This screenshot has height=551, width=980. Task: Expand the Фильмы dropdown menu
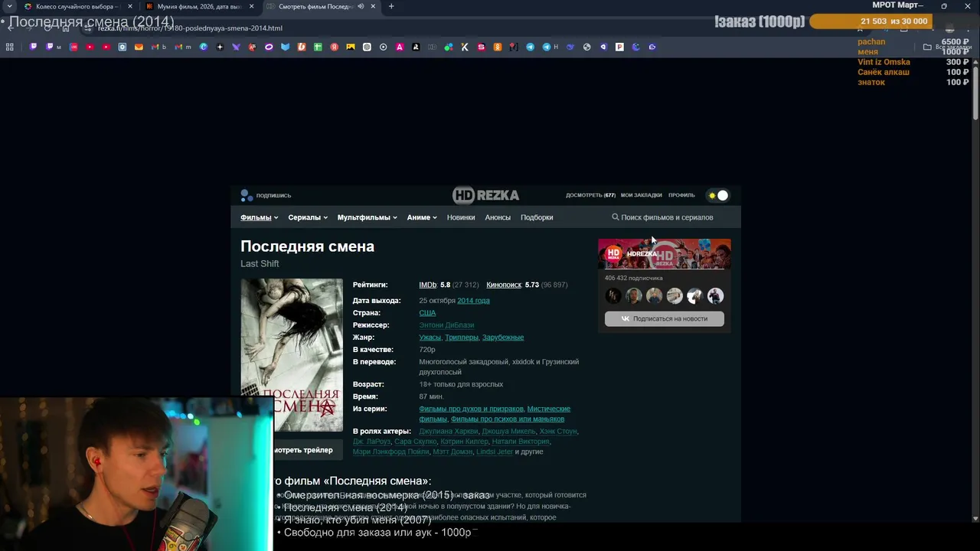coord(259,217)
